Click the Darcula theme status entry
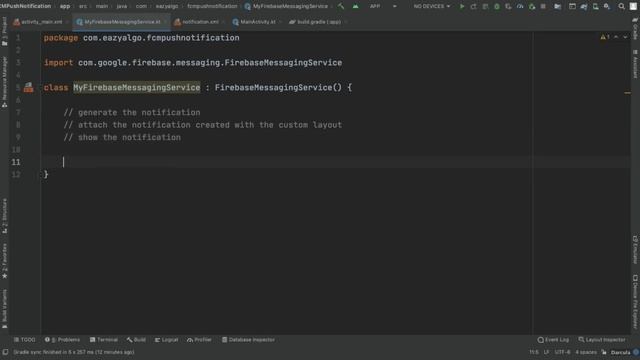This screenshot has width=640, height=360. pos(620,352)
